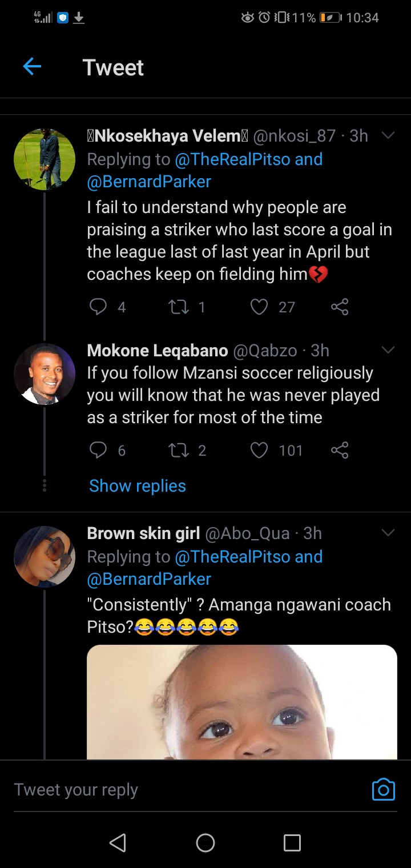Go back using the blue arrow
The width and height of the screenshot is (411, 868).
pyautogui.click(x=32, y=67)
